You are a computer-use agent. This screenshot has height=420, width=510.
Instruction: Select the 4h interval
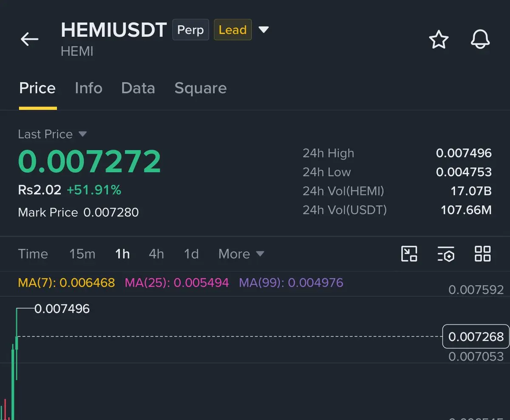(x=156, y=254)
